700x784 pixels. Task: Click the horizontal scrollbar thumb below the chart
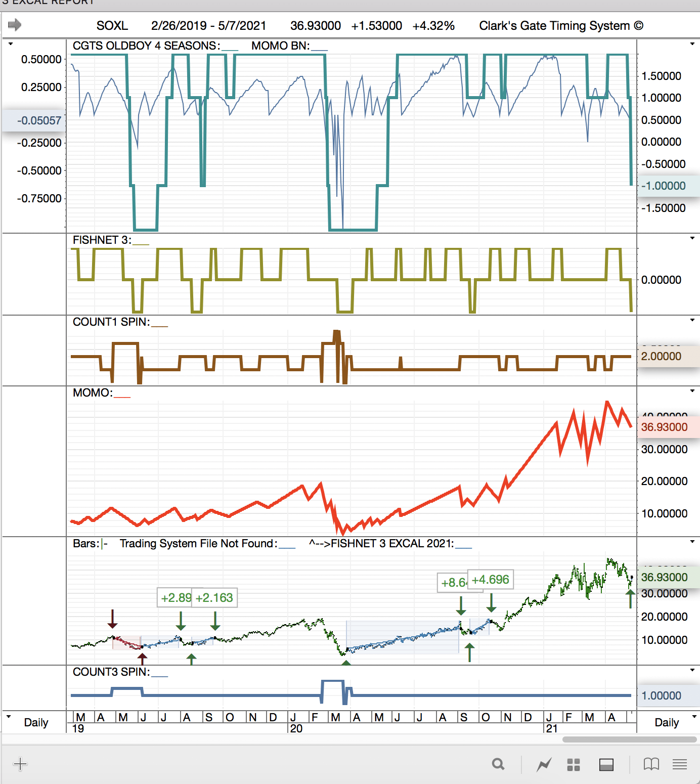click(630, 739)
